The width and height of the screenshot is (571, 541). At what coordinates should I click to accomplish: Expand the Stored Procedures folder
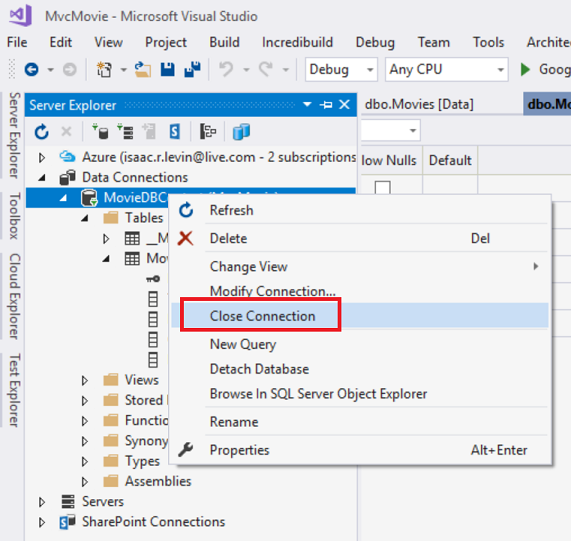point(85,401)
